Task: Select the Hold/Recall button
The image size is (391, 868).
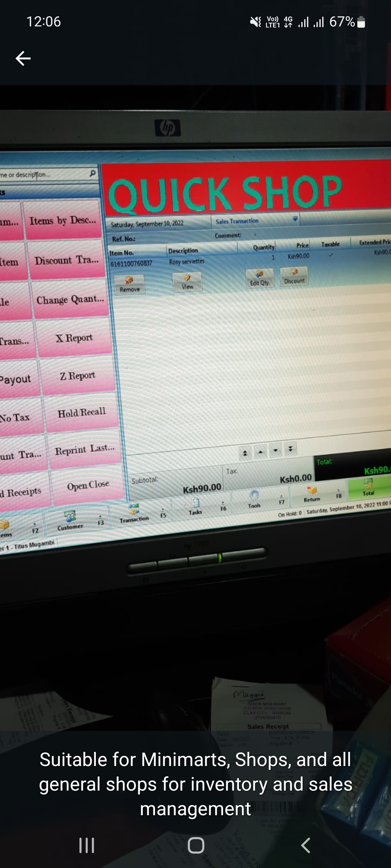Action: (81, 413)
